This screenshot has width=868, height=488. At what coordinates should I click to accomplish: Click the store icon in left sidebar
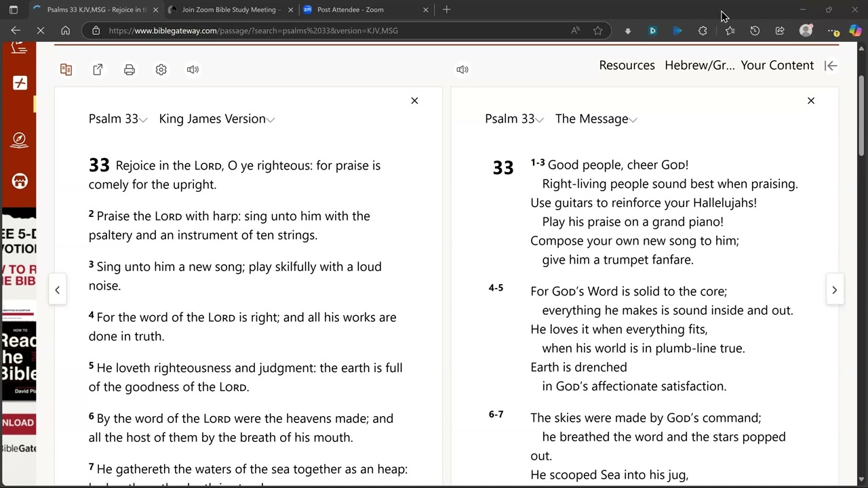(x=20, y=181)
